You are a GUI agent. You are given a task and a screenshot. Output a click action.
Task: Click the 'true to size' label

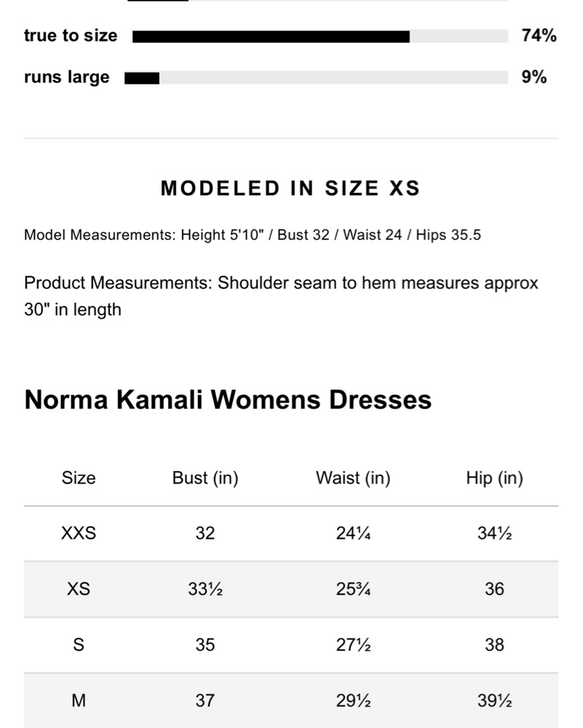click(x=71, y=36)
